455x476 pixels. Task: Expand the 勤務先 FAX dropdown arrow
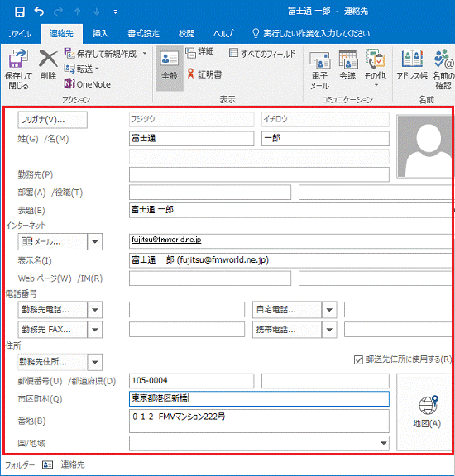95,330
